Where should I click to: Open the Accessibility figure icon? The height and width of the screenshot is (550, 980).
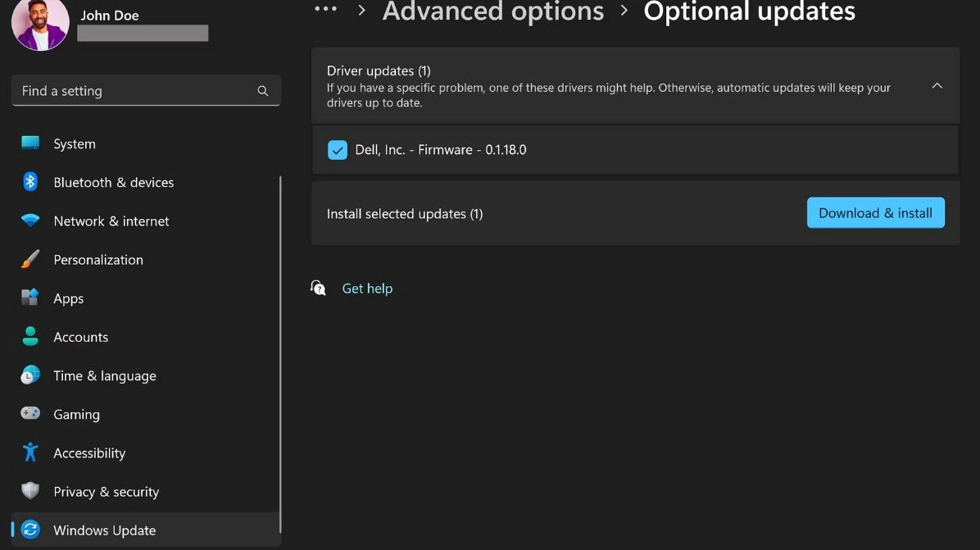30,452
